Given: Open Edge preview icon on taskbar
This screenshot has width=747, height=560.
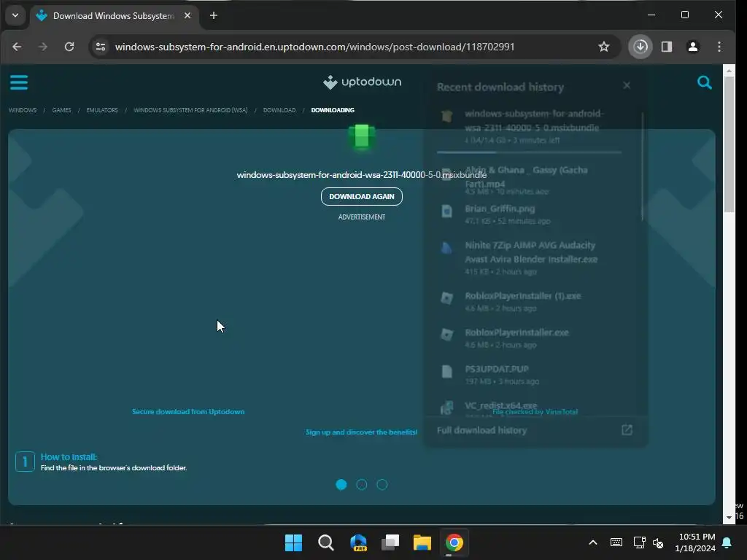Looking at the screenshot, I should [x=358, y=542].
